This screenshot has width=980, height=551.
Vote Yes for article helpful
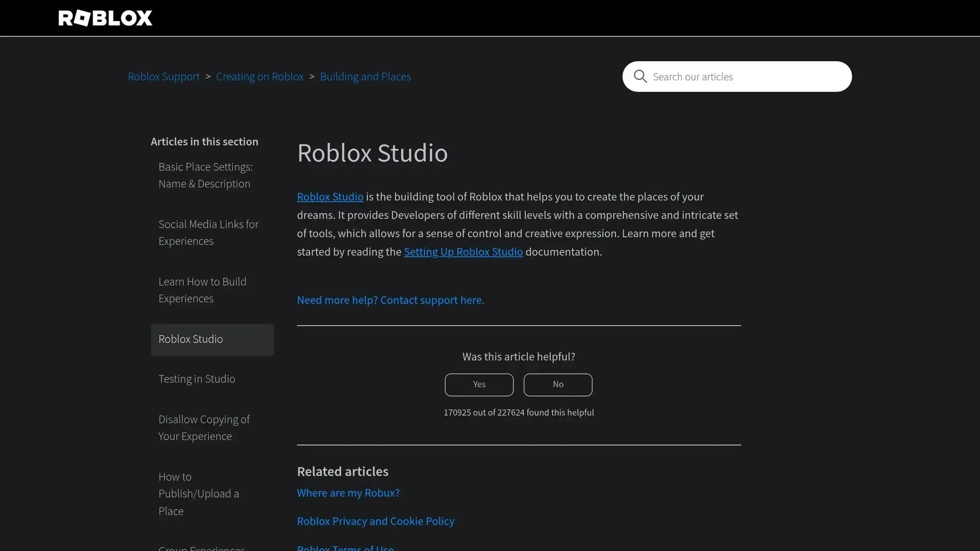(x=479, y=385)
